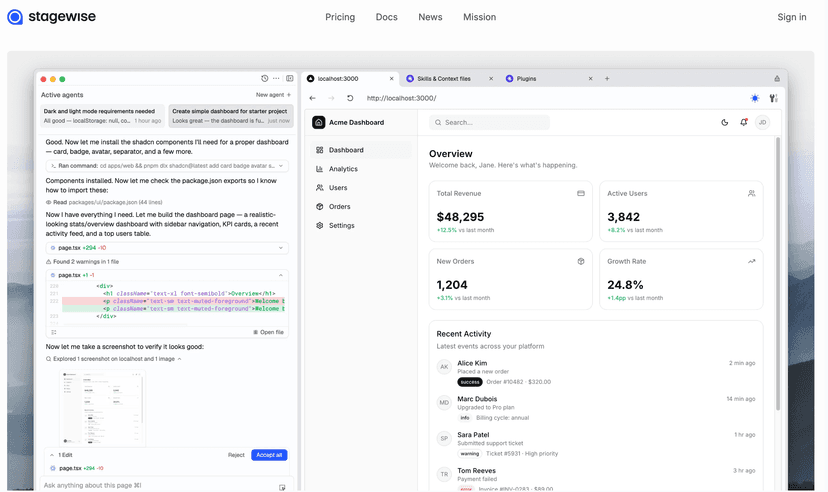Open the agent history clock icon
The width and height of the screenshot is (828, 492).
point(264,78)
